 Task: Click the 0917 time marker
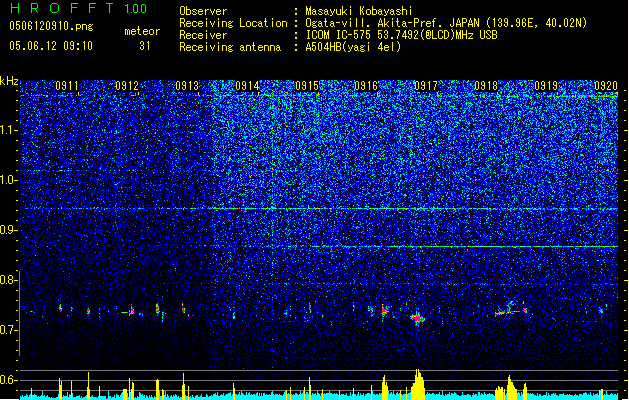(426, 86)
